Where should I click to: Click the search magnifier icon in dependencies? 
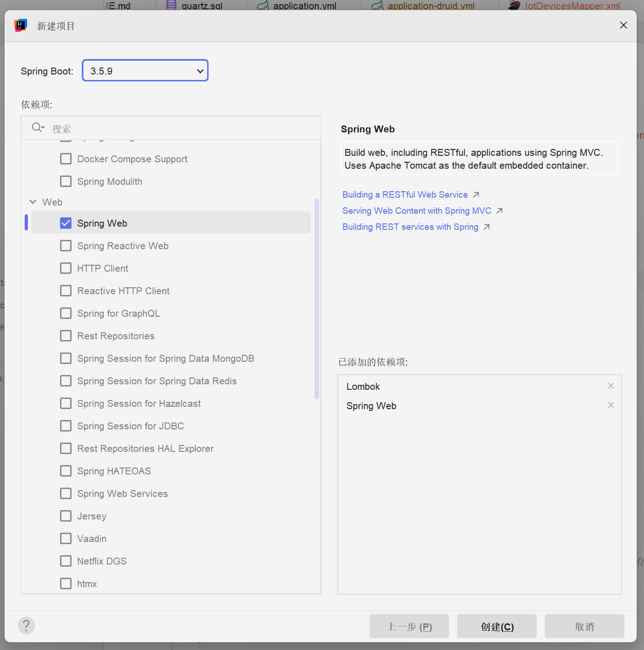(36, 127)
